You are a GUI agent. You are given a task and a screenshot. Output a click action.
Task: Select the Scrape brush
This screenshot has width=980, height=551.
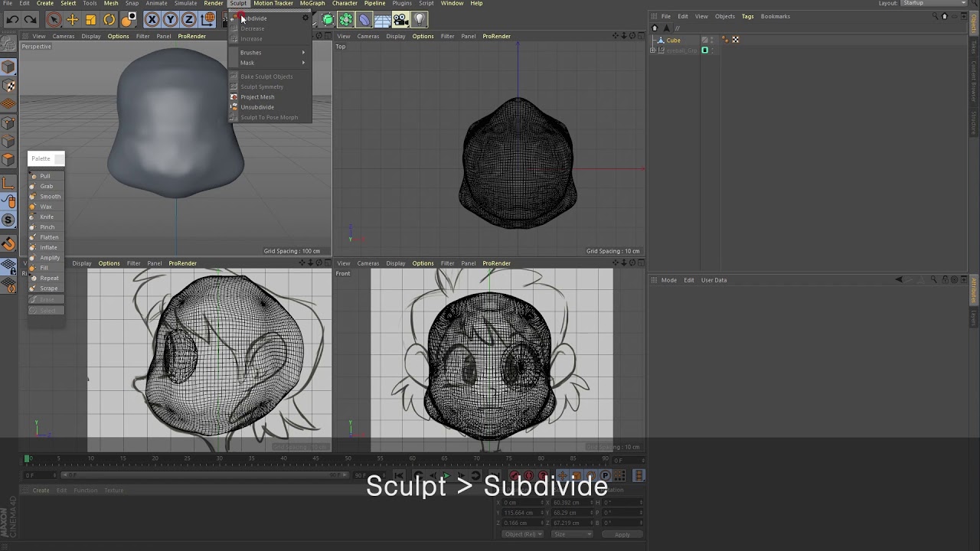coord(46,289)
